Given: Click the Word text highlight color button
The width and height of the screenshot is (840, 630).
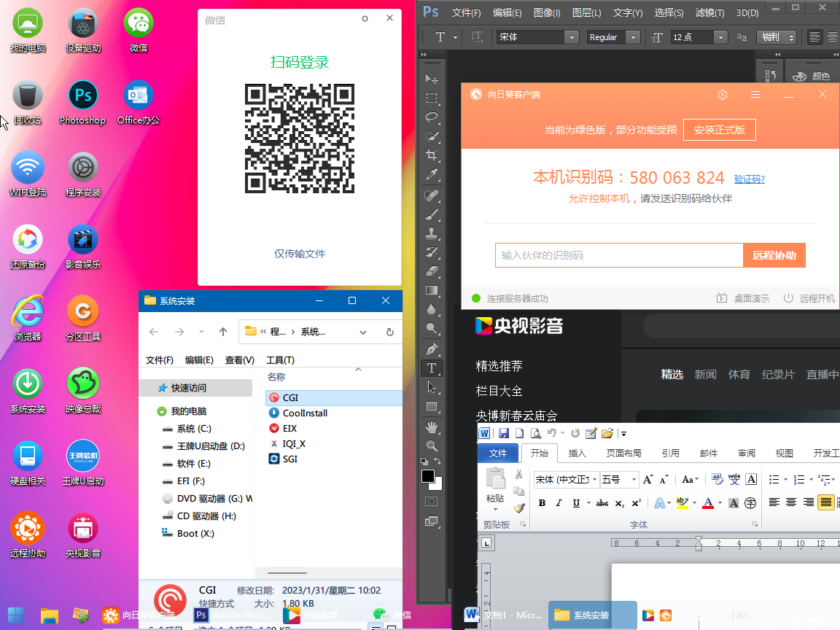Looking at the screenshot, I should click(x=682, y=503).
